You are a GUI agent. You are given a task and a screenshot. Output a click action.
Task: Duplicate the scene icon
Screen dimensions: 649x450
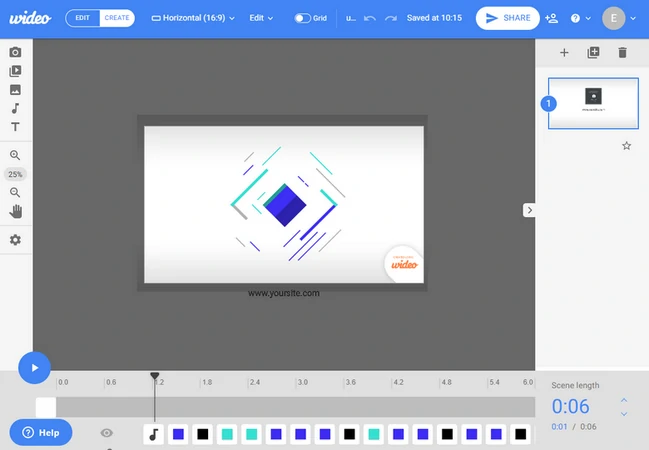coord(593,53)
